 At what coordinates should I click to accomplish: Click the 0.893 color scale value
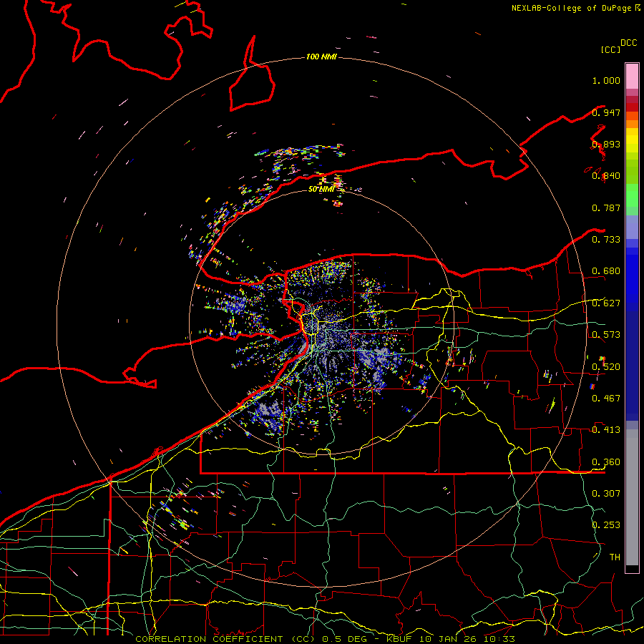click(x=606, y=144)
